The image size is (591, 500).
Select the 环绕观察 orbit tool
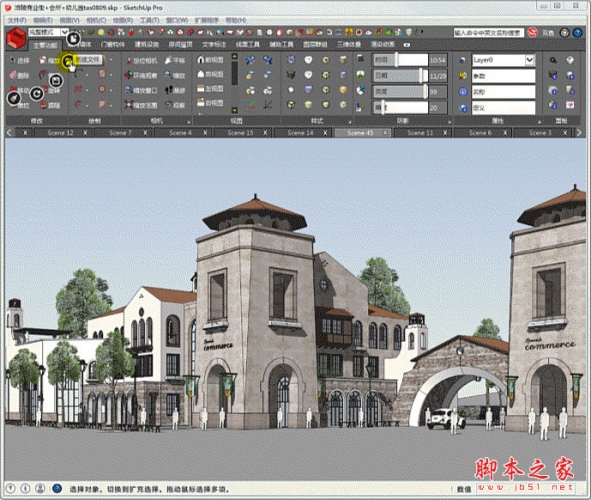141,75
